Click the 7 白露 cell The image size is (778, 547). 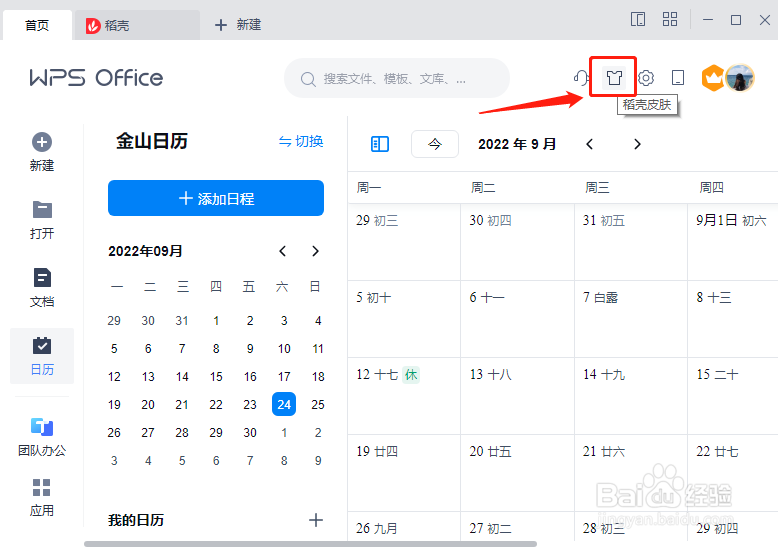point(631,319)
